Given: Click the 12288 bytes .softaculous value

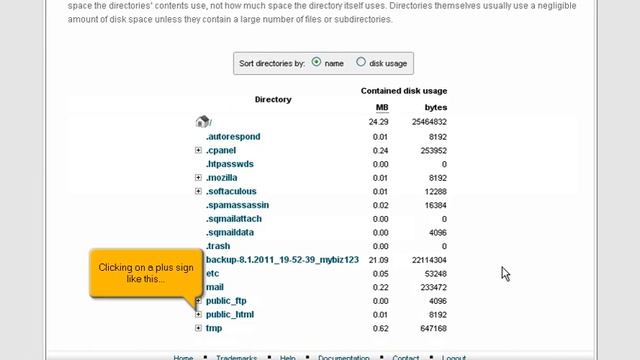Looking at the screenshot, I should (x=436, y=191).
